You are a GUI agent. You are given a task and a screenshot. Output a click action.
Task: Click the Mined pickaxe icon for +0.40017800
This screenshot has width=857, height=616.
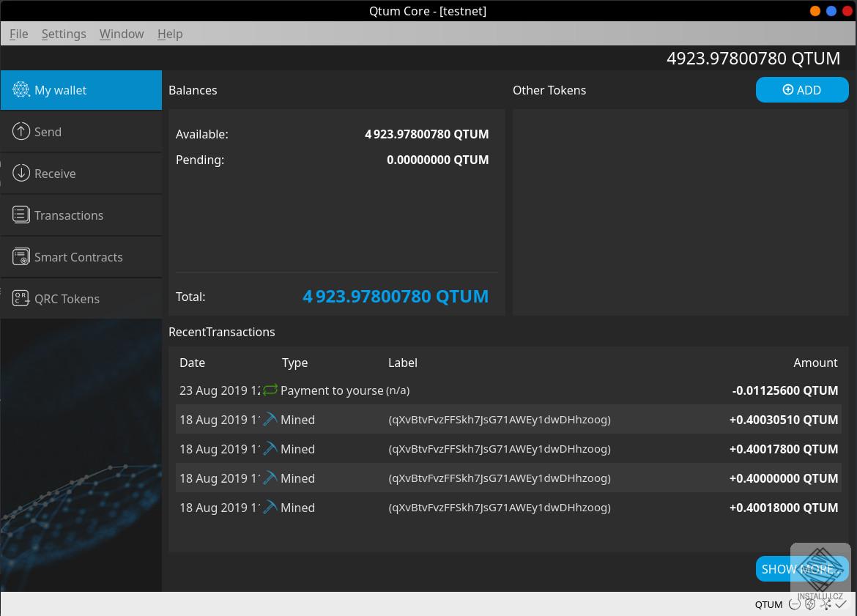(270, 449)
